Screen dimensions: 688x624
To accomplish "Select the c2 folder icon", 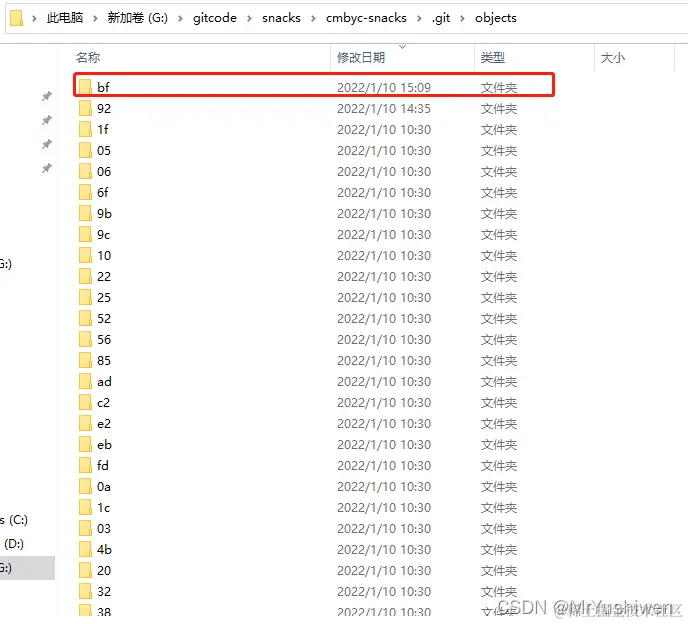I will pyautogui.click(x=85, y=403).
